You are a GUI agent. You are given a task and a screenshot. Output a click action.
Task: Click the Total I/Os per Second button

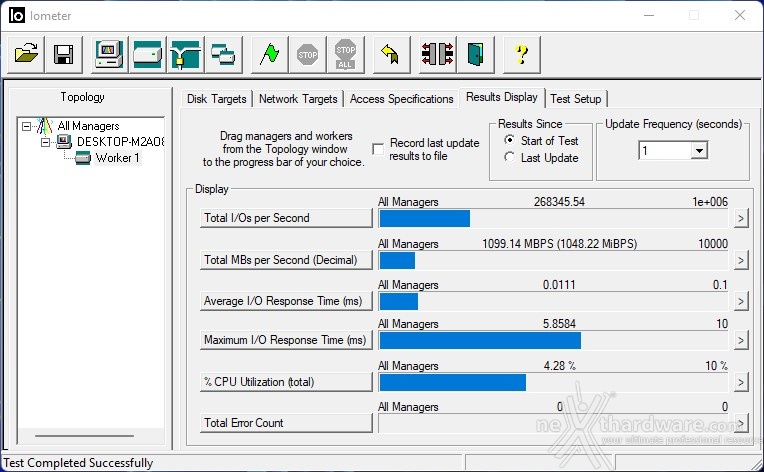click(286, 218)
